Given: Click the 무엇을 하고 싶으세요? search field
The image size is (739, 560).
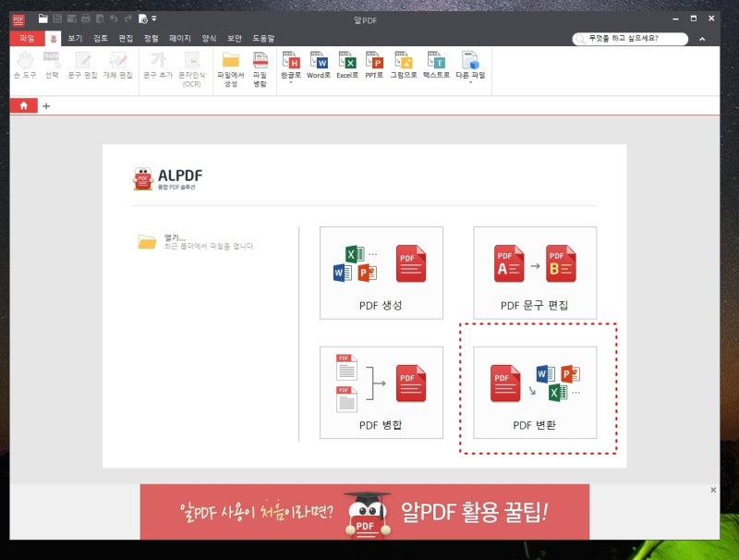Looking at the screenshot, I should click(x=630, y=39).
